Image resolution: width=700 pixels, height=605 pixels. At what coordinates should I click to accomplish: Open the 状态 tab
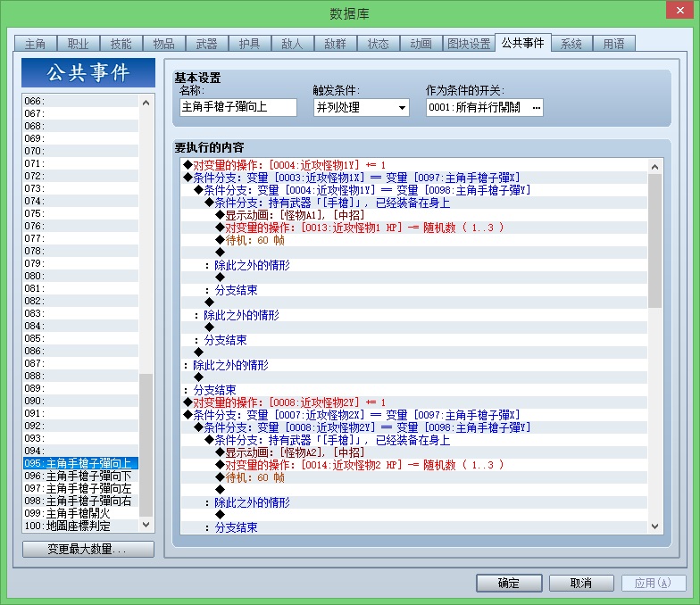point(379,44)
